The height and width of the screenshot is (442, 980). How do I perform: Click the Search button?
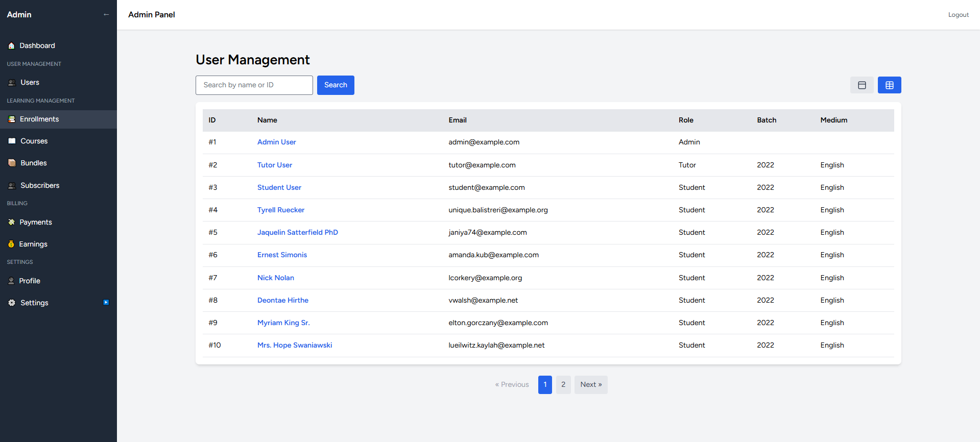tap(336, 85)
